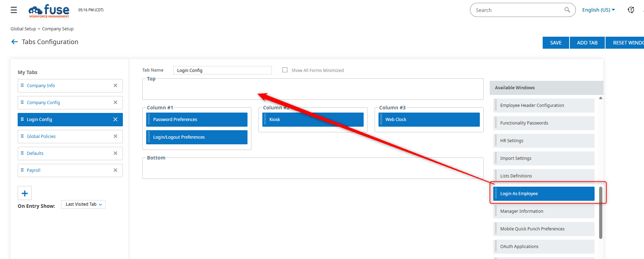Enable Show All Forms Minimized checkbox
The height and width of the screenshot is (259, 644).
click(285, 70)
